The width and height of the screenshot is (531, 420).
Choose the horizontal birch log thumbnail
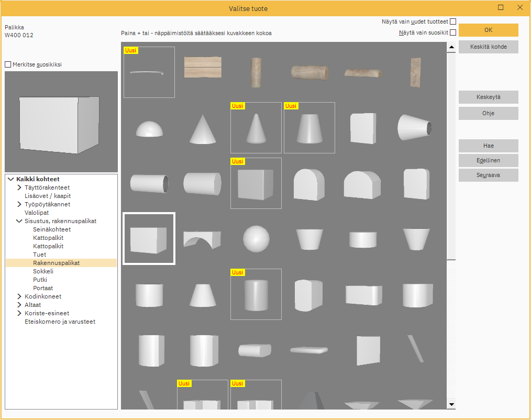tap(309, 72)
